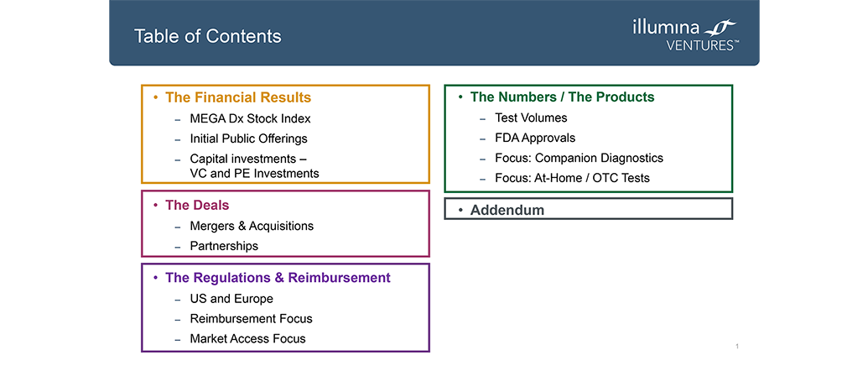Open the Addendum section box
868x366 pixels.
589,209
